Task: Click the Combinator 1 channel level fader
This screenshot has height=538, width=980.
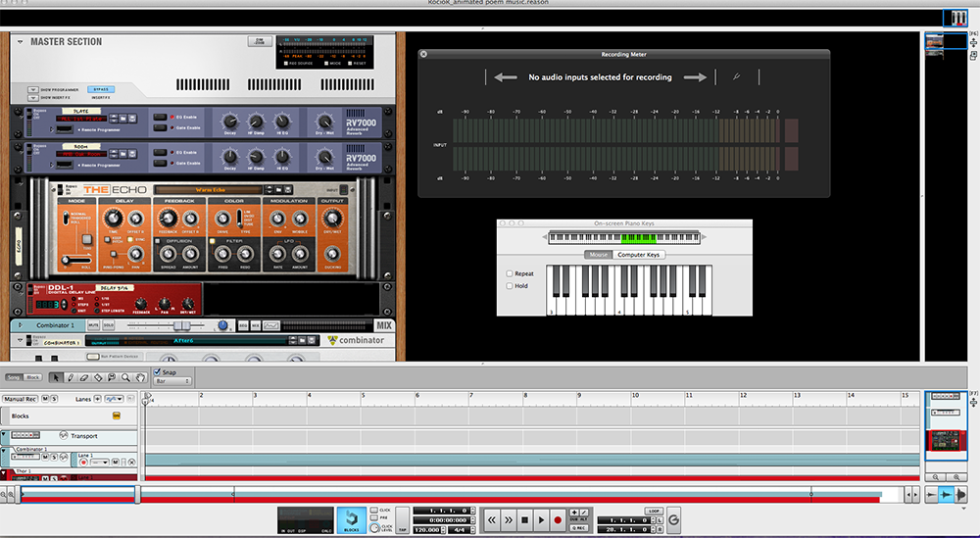Action: pos(181,325)
